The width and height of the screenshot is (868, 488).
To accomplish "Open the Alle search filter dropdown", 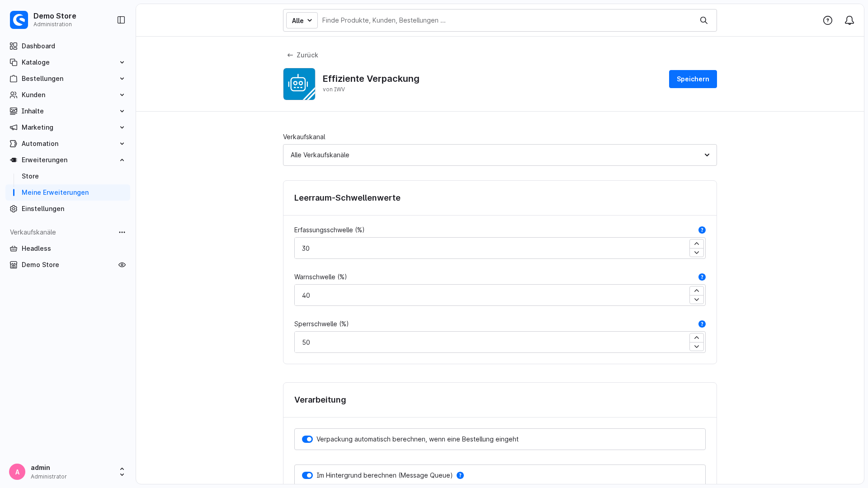I will pos(302,20).
